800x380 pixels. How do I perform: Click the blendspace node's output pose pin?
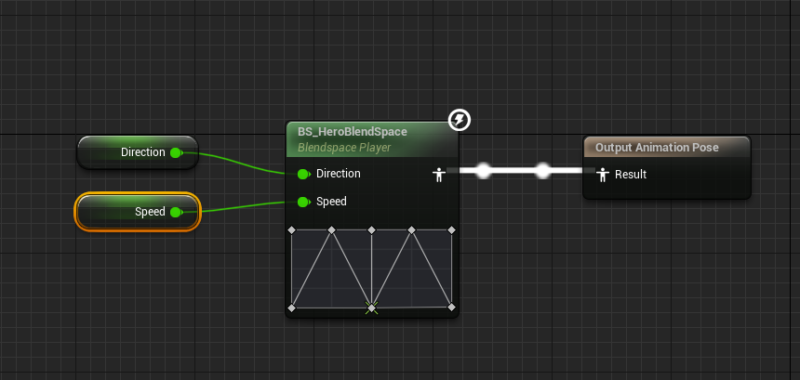pyautogui.click(x=439, y=174)
